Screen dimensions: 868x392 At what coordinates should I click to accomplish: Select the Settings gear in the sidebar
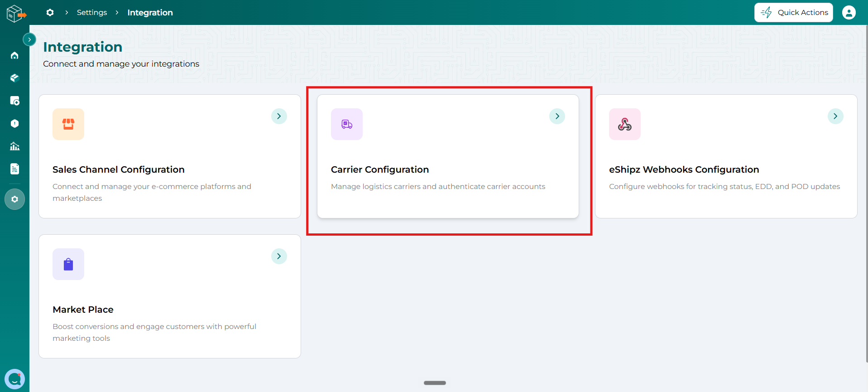pyautogui.click(x=14, y=199)
